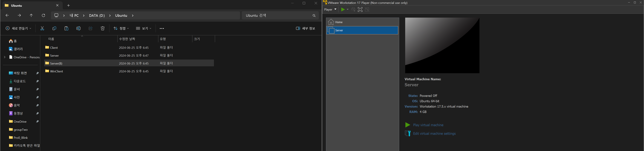Refresh the Ubuntu folder view
Image resolution: width=644 pixels, height=151 pixels.
43,15
